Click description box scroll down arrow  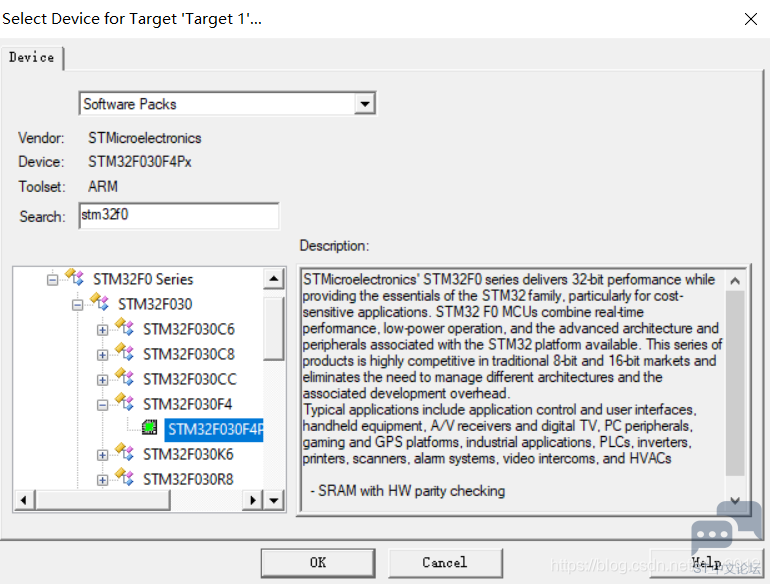735,501
